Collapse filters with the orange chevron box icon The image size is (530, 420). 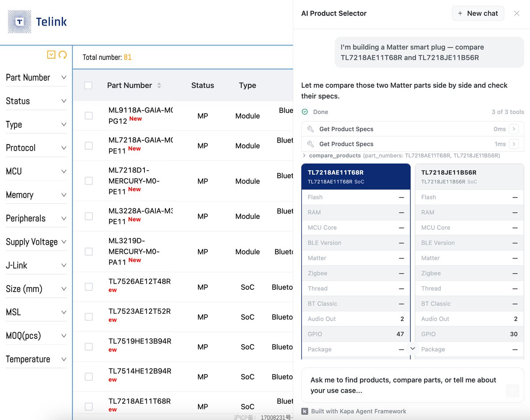pyautogui.click(x=51, y=55)
